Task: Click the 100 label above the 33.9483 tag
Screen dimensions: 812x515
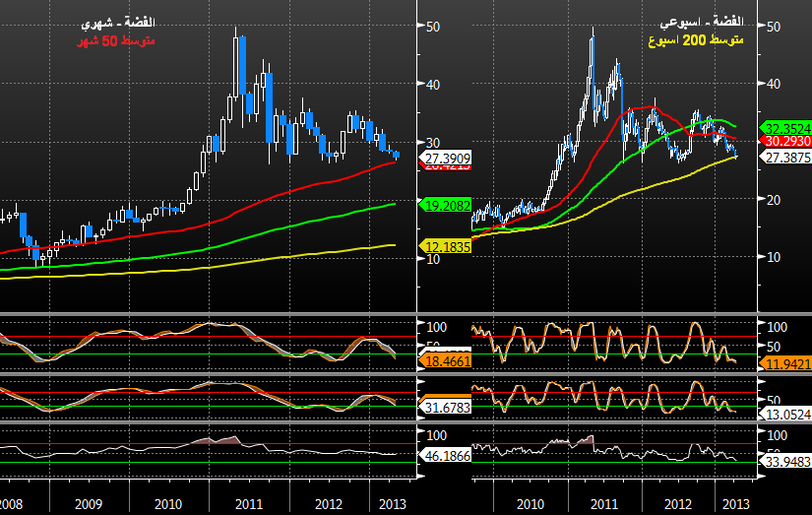Action: (x=777, y=435)
